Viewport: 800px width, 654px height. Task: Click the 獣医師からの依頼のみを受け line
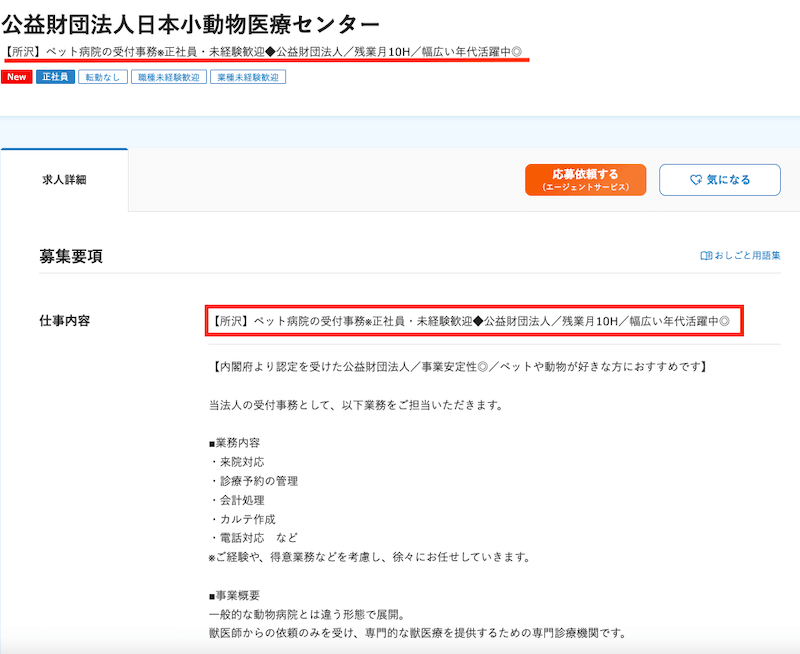(x=418, y=633)
